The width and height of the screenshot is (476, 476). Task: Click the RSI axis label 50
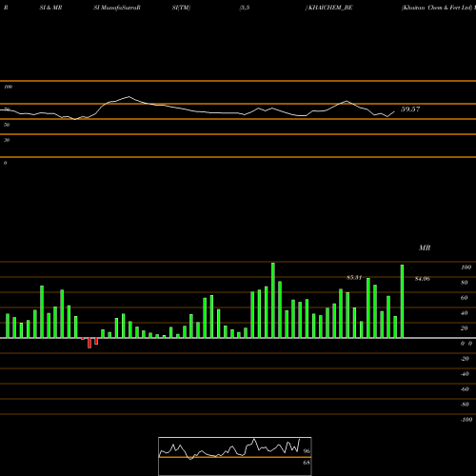point(7,125)
